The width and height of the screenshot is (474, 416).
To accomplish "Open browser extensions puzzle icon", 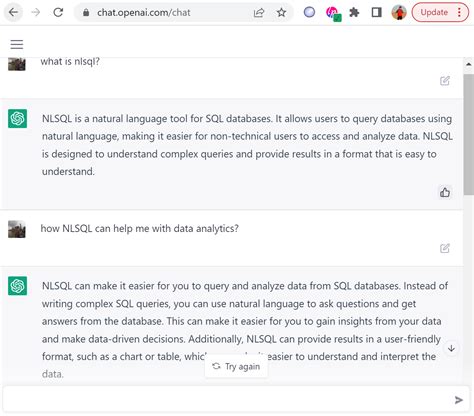I will (354, 13).
